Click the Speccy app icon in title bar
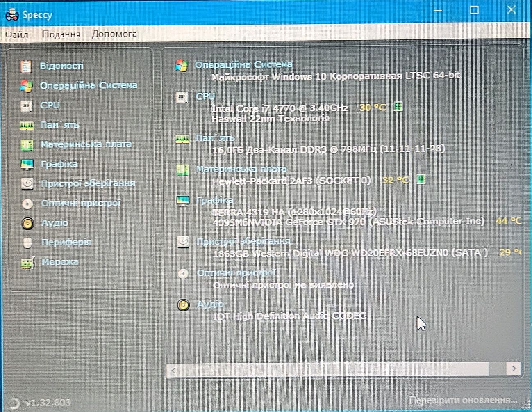Screen dimensions: 532x412 click(12, 16)
